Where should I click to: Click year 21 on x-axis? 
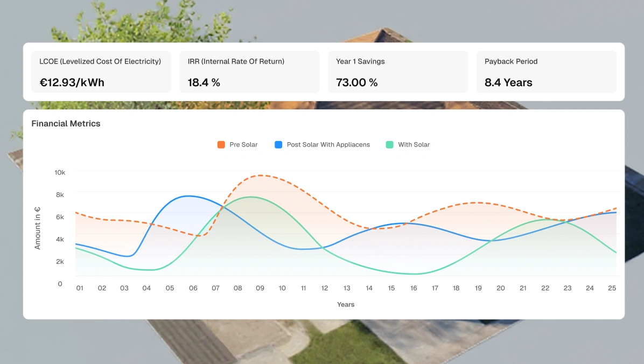[x=522, y=288]
